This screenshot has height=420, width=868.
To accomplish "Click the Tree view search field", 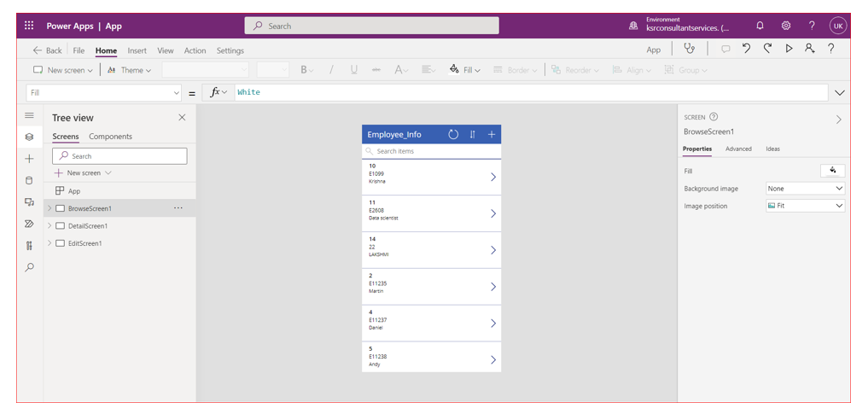I will tap(119, 156).
